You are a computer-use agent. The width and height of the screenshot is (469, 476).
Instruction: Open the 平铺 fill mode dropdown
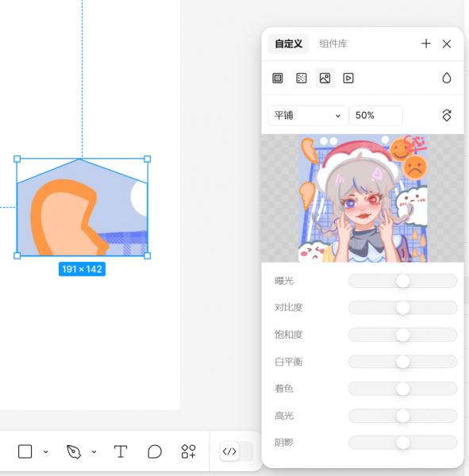pyautogui.click(x=308, y=115)
